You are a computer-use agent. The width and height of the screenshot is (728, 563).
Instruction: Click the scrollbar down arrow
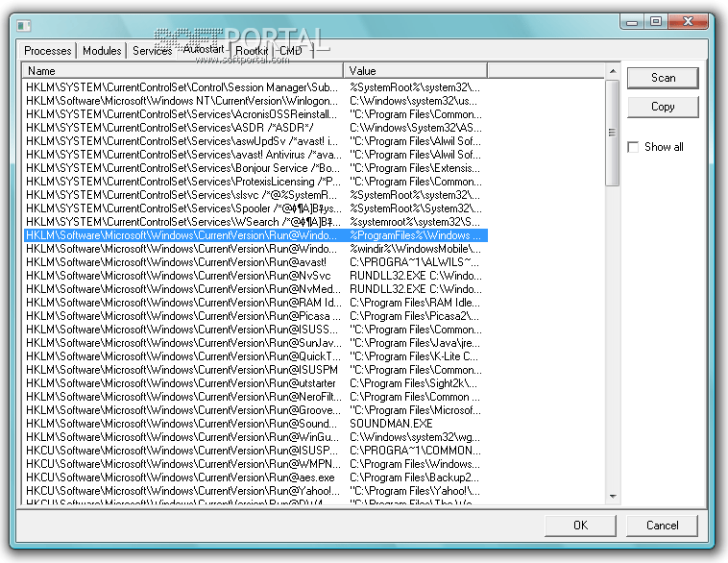click(x=613, y=497)
